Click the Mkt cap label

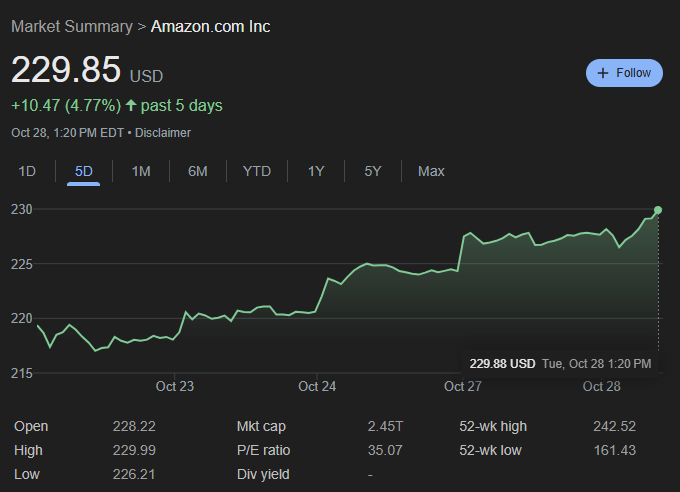(261, 426)
